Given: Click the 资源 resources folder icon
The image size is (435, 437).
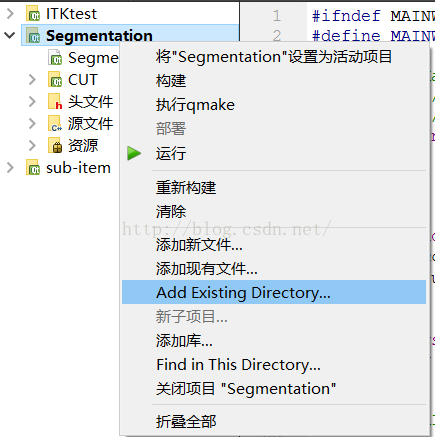Looking at the screenshot, I should tap(55, 145).
